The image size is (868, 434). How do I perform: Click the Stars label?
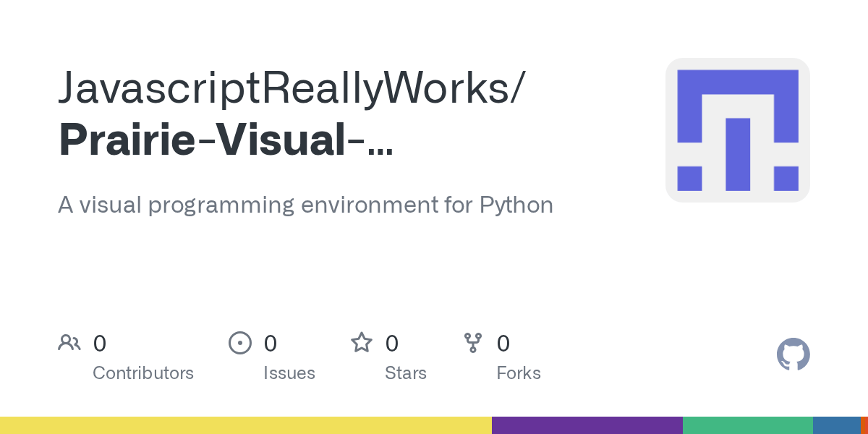pos(406,373)
